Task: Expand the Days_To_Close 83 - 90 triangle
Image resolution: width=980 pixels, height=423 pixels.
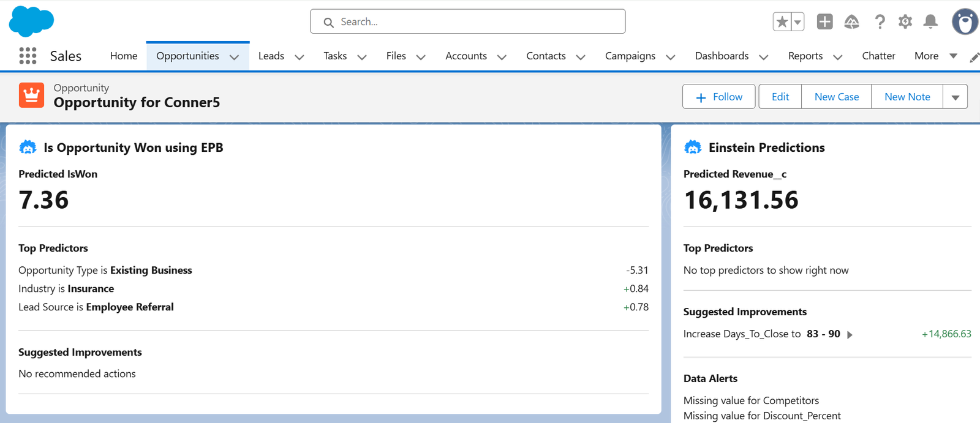Action: pyautogui.click(x=850, y=335)
